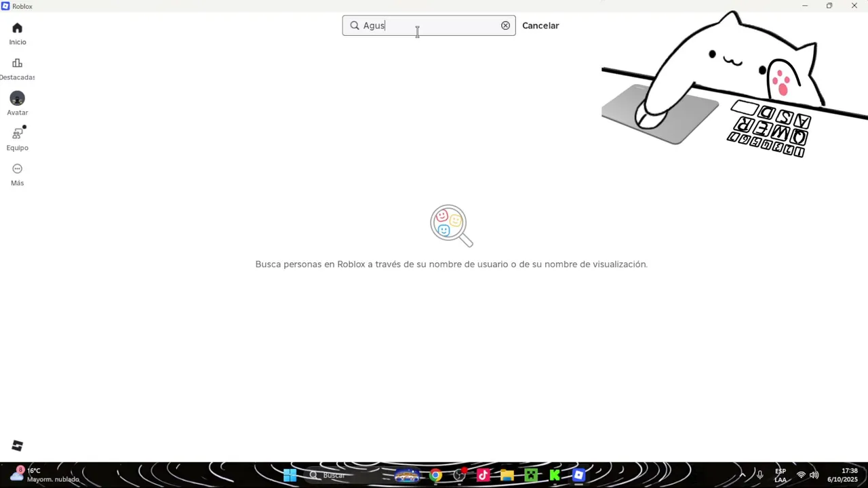Minimize the Roblox window
This screenshot has width=868, height=488.
click(x=805, y=6)
